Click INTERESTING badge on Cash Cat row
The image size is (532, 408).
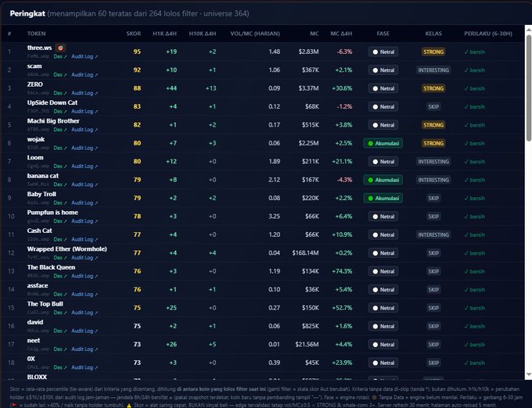(433, 234)
